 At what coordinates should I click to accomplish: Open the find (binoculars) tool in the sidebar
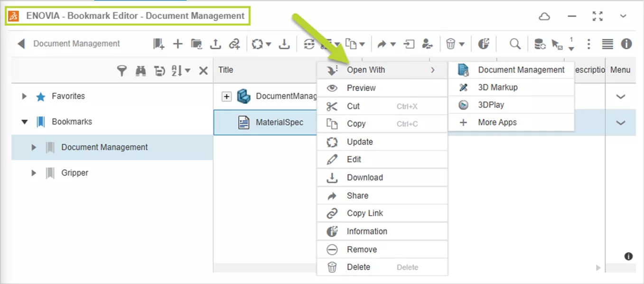(140, 70)
